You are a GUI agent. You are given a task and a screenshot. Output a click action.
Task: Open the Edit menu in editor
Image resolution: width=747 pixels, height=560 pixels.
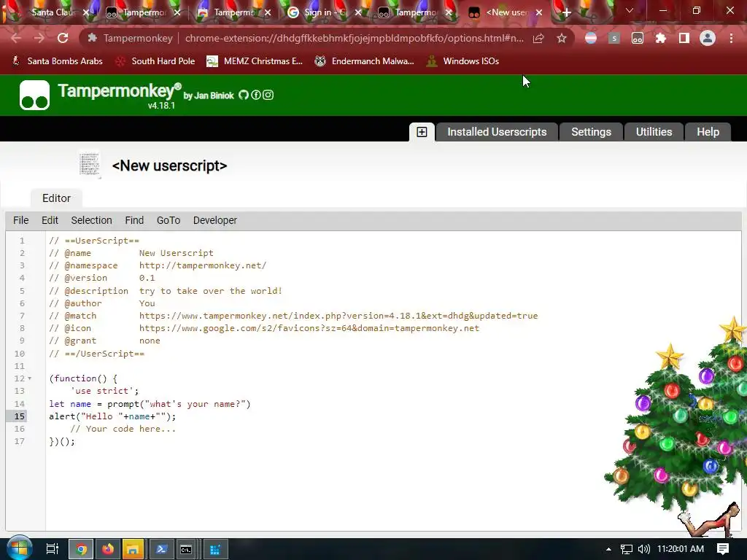click(50, 220)
